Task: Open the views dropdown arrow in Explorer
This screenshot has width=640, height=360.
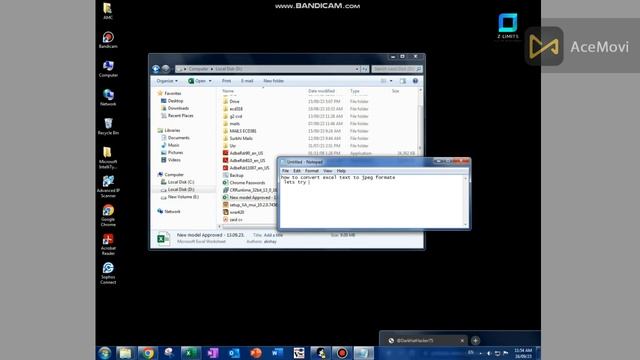Action: 391,81
